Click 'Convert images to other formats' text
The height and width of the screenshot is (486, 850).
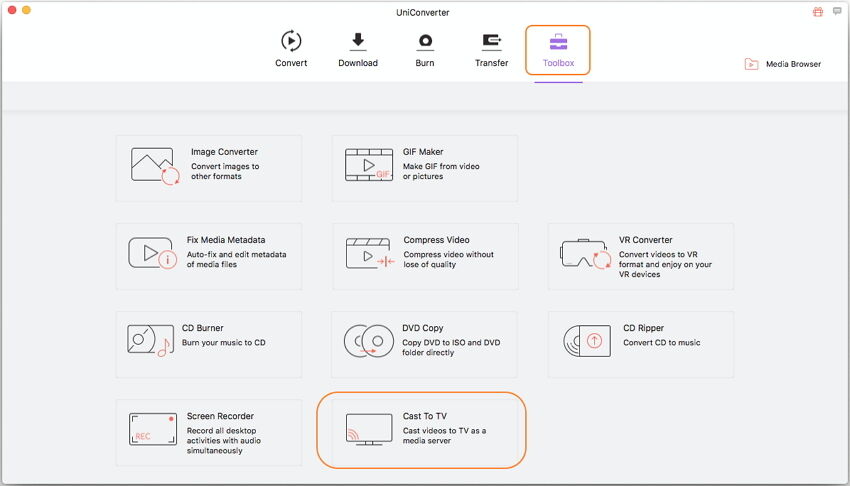(x=225, y=171)
